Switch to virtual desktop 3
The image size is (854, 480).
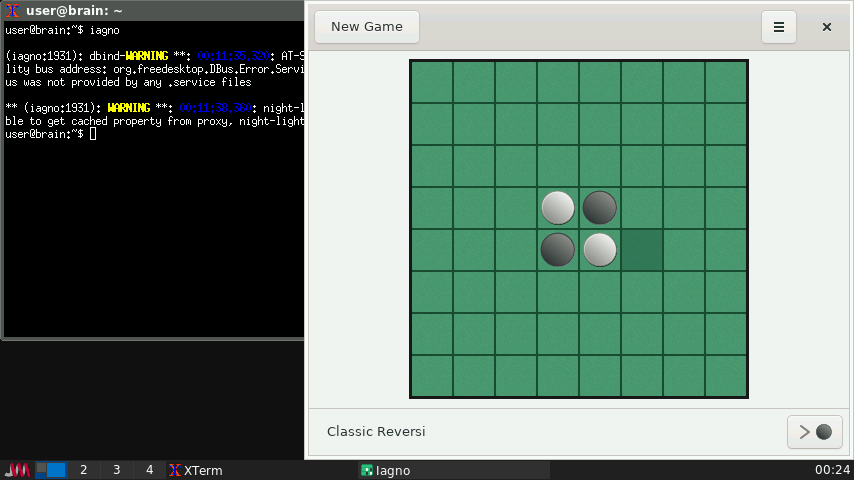click(x=117, y=470)
